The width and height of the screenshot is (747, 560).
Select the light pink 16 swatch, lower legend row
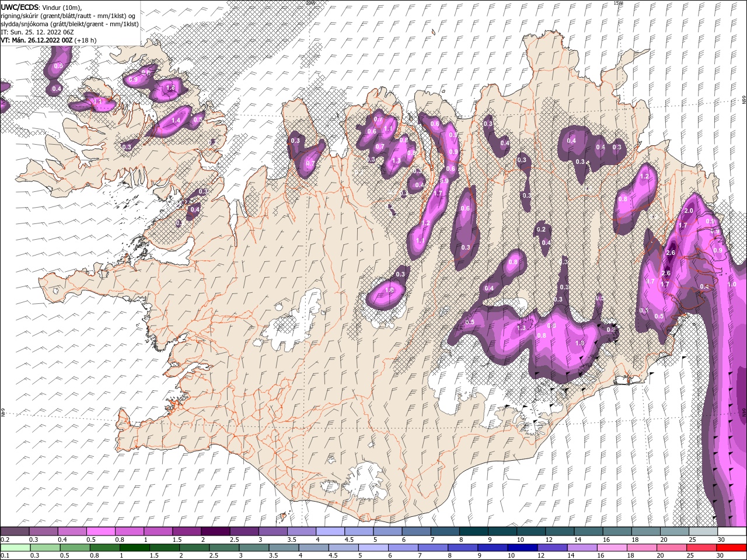(x=612, y=548)
